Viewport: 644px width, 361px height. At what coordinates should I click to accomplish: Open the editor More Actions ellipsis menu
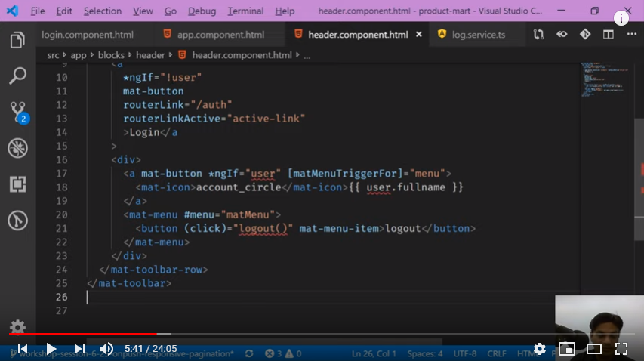pyautogui.click(x=631, y=35)
